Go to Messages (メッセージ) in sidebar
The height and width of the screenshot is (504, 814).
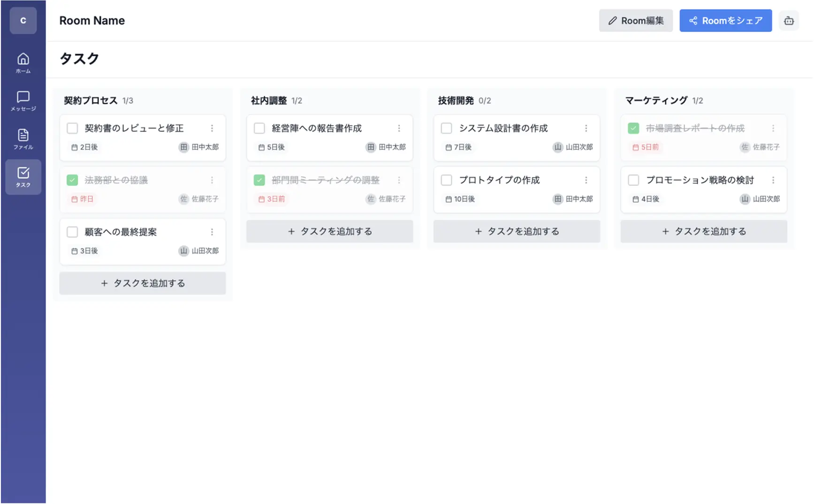[x=23, y=101]
